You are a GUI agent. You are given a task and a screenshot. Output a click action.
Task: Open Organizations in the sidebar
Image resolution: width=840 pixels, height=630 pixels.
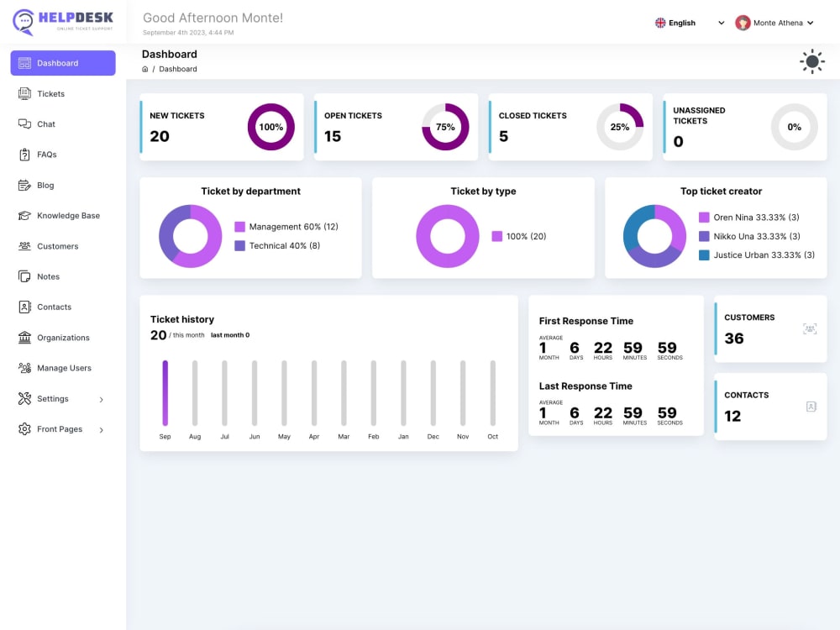point(63,338)
